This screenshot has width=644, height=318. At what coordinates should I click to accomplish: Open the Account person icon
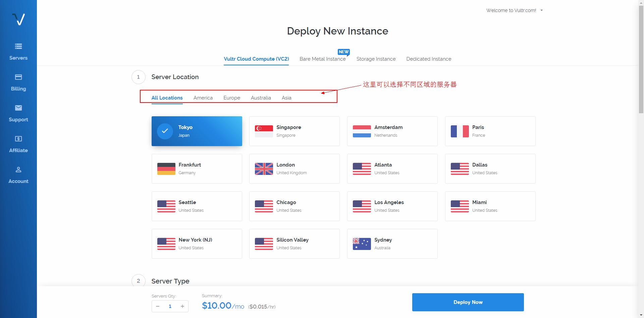click(x=18, y=170)
